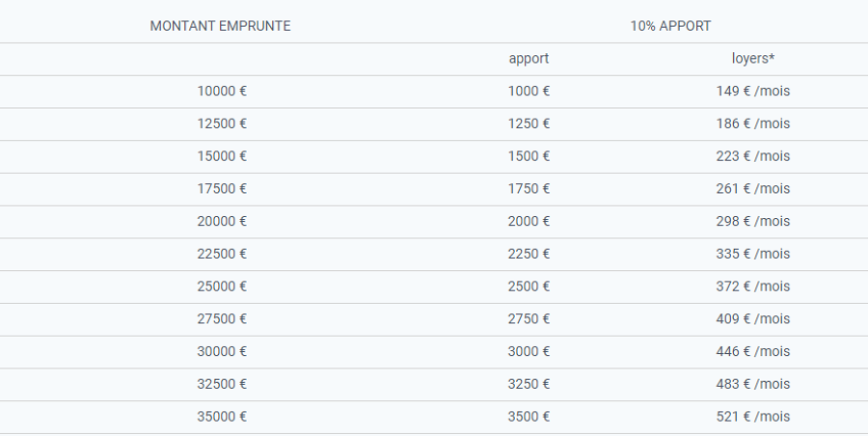Select the 20000 € loan amount cell
The height and width of the screenshot is (436, 868).
point(222,222)
